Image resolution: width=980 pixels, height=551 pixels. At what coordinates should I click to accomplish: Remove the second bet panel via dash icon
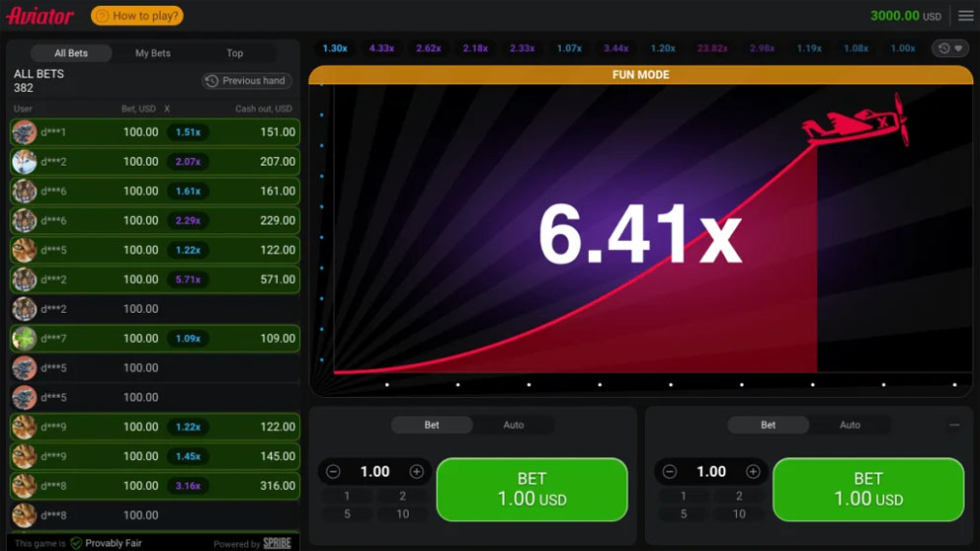(x=954, y=425)
